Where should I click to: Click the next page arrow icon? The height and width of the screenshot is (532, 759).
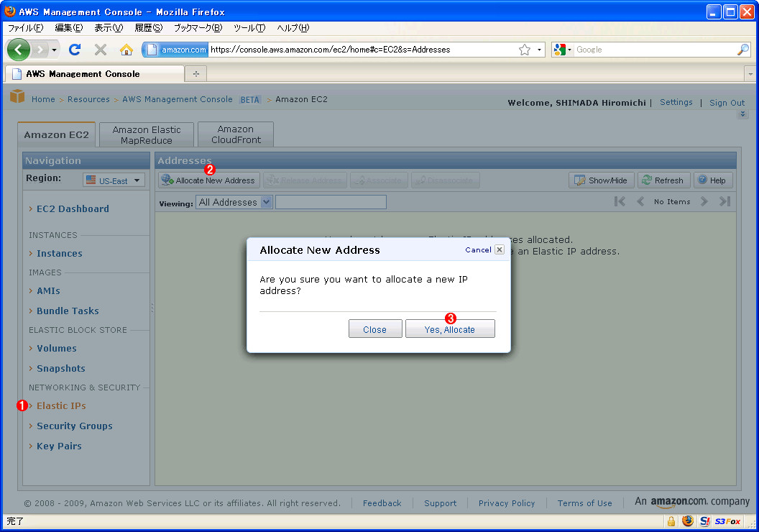[x=704, y=201]
